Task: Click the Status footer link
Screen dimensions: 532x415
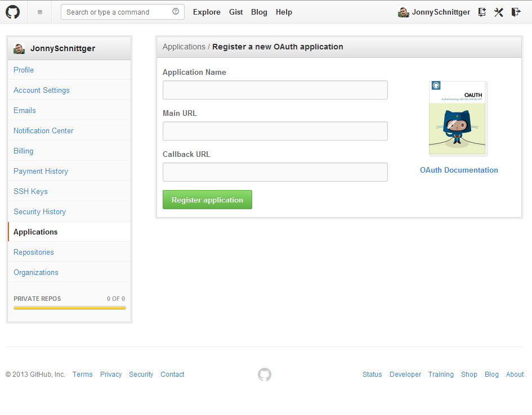Action: [372, 375]
